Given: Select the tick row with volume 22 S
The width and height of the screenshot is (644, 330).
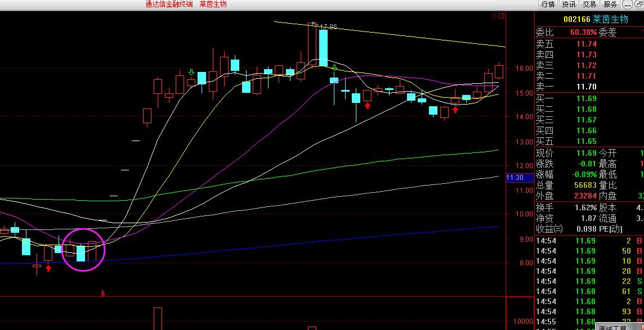Looking at the screenshot, I should pyautogui.click(x=589, y=281).
